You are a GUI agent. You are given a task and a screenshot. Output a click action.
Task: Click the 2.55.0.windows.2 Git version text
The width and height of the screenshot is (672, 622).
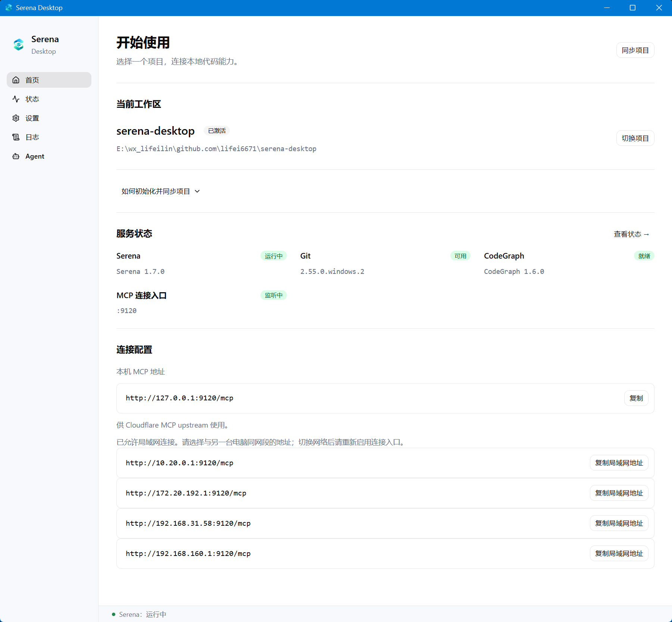[x=332, y=271]
